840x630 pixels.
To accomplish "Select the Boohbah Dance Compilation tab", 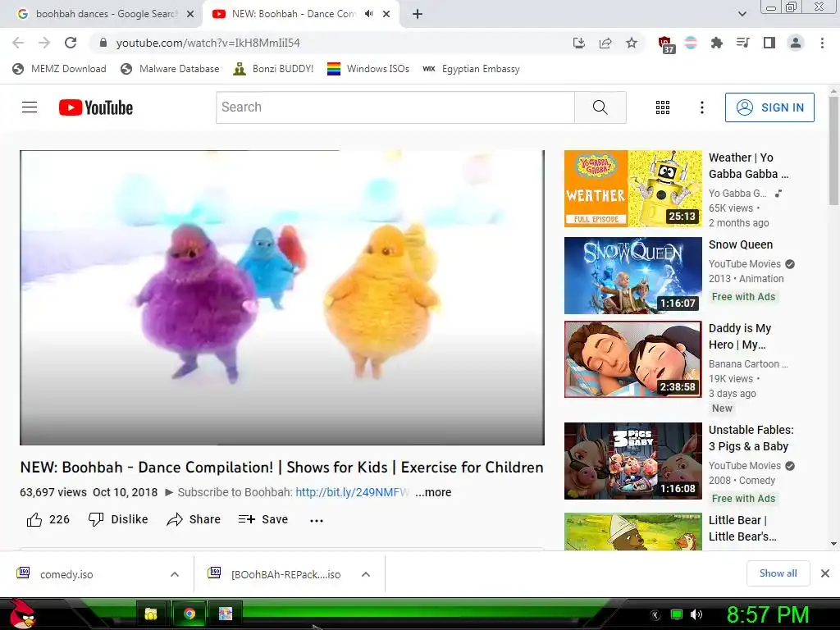I will click(294, 14).
